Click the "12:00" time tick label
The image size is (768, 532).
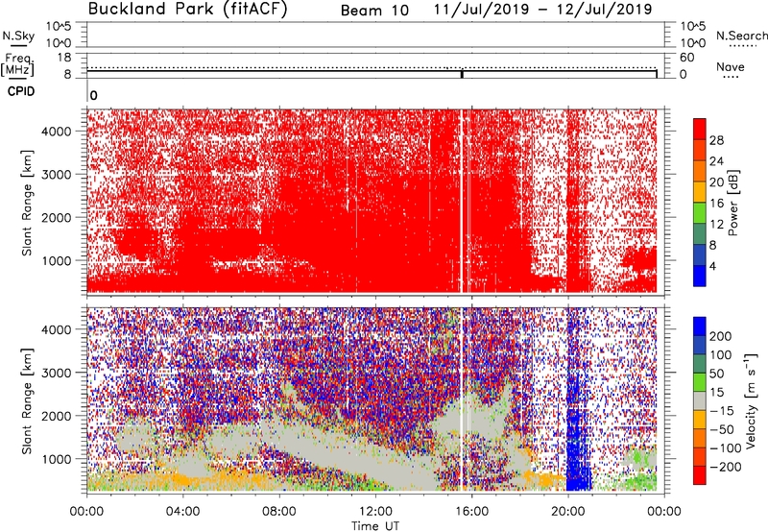pyautogui.click(x=375, y=512)
